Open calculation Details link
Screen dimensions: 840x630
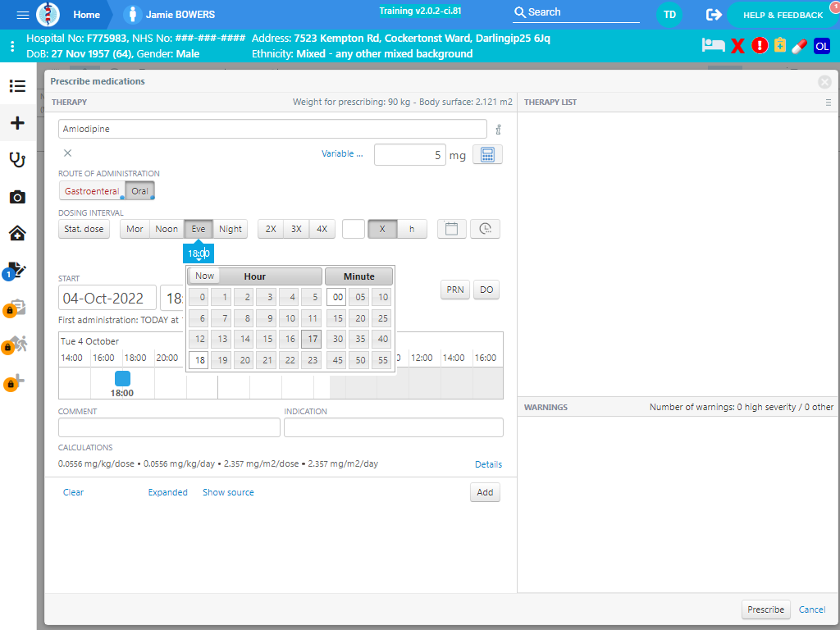[x=489, y=464]
